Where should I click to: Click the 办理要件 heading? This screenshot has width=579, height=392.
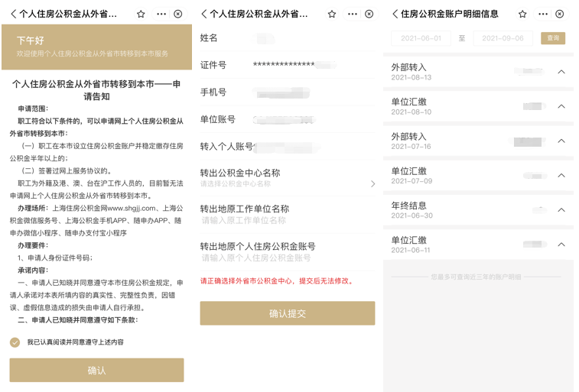point(33,245)
